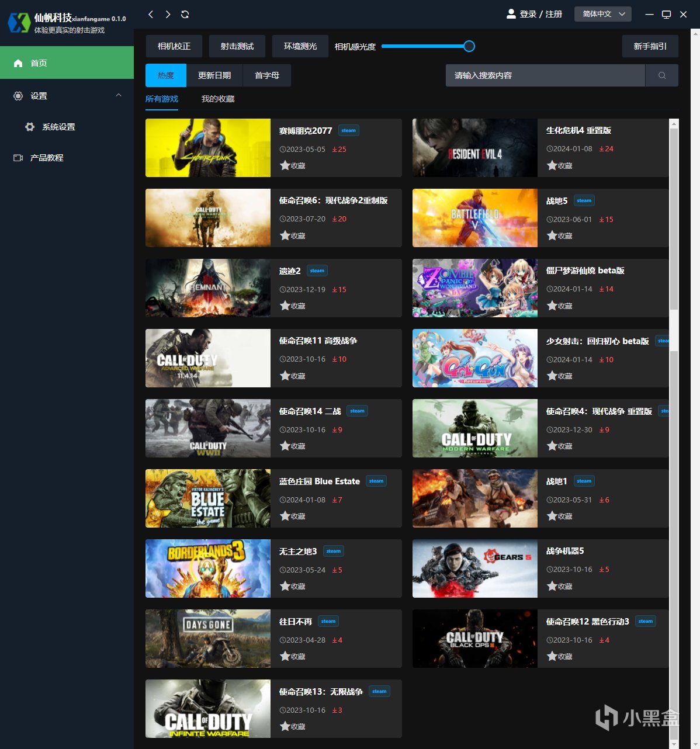
Task: Sort games by 更新日期
Action: (x=214, y=75)
